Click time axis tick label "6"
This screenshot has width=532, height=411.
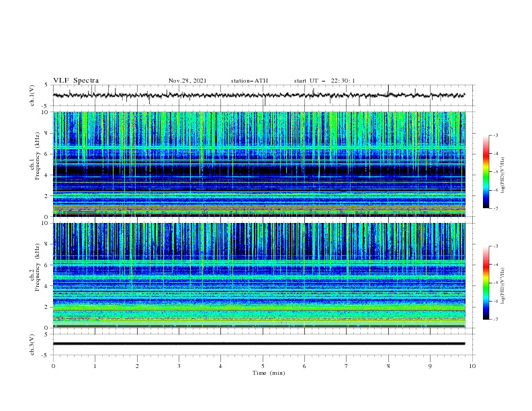(x=304, y=366)
